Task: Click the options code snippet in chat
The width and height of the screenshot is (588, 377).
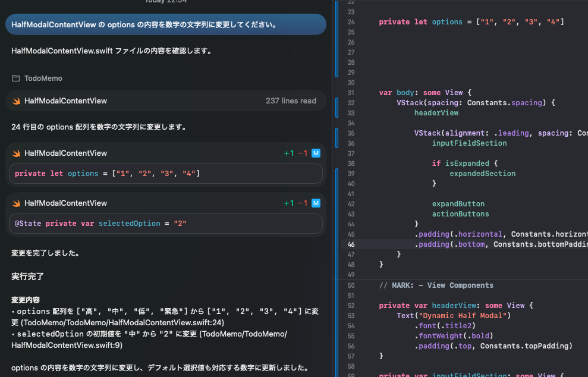Action: pyautogui.click(x=165, y=174)
